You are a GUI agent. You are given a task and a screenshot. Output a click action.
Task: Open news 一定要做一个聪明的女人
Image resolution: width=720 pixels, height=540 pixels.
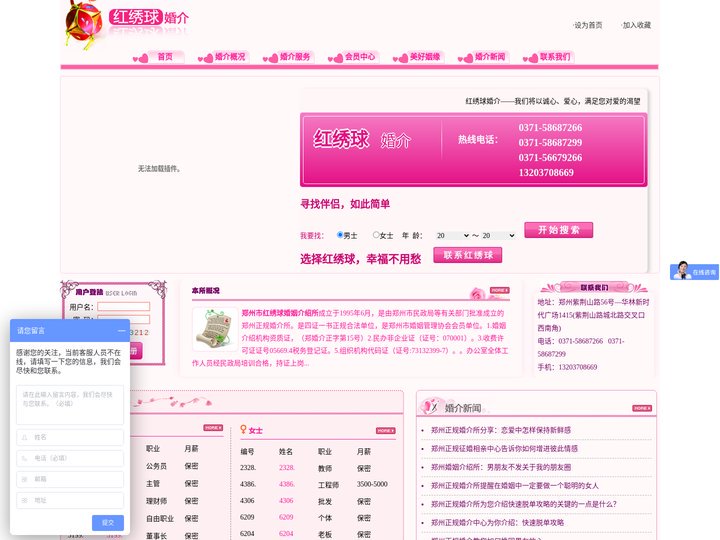(515, 485)
